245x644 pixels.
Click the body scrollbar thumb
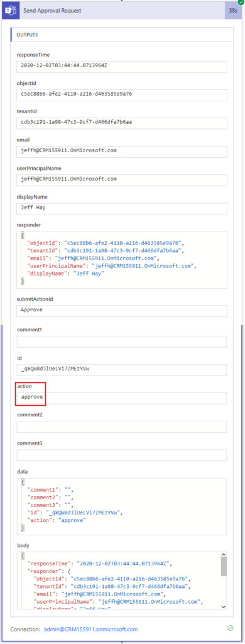[223, 567]
